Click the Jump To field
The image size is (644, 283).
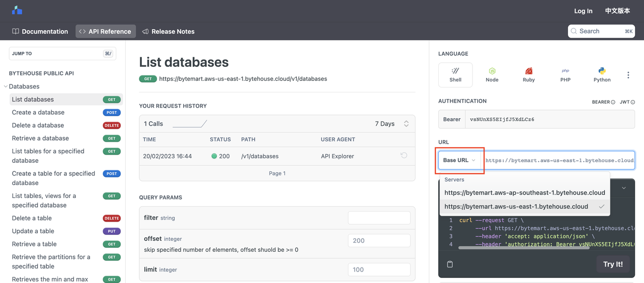(62, 54)
